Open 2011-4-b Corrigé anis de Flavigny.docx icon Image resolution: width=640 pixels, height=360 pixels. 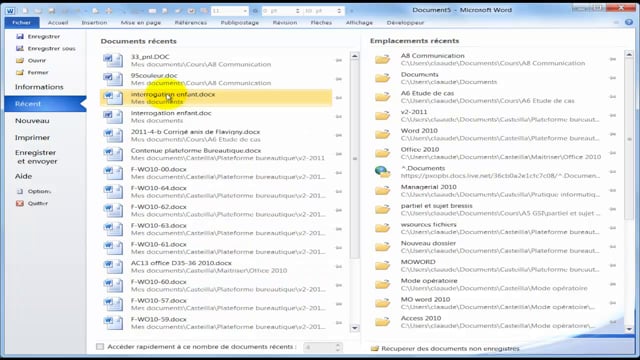pyautogui.click(x=113, y=136)
